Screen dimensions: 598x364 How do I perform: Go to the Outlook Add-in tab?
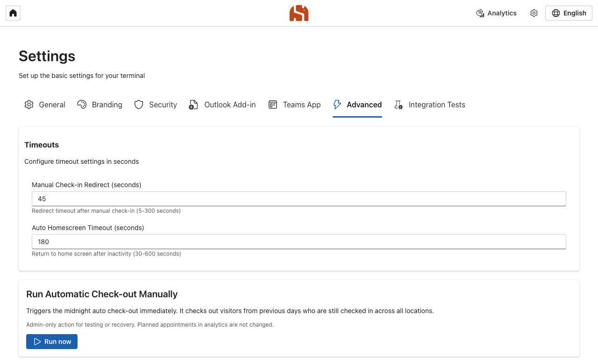point(222,105)
